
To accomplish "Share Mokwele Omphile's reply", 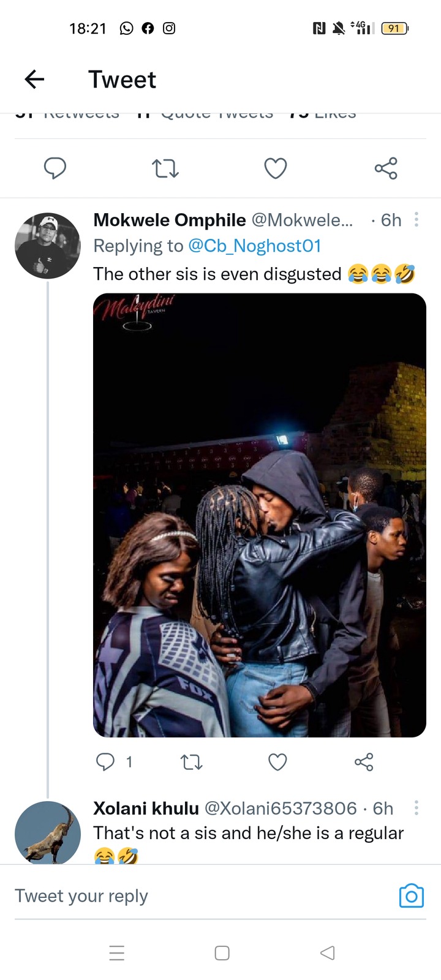I will tap(364, 762).
